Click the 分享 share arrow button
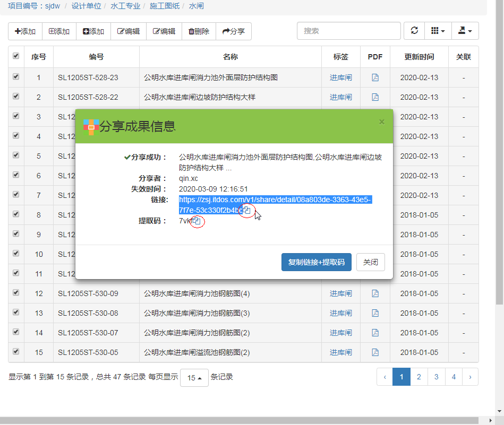504x425 pixels. pyautogui.click(x=233, y=31)
